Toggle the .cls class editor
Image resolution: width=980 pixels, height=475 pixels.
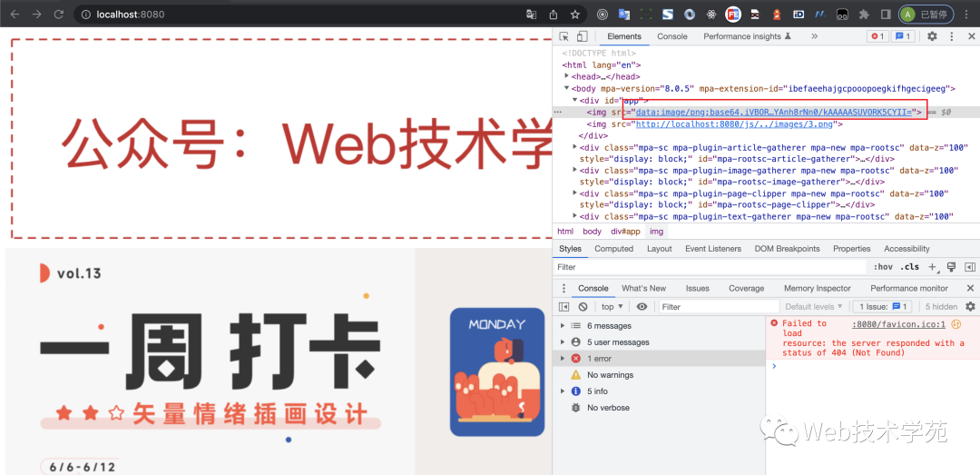tap(909, 267)
